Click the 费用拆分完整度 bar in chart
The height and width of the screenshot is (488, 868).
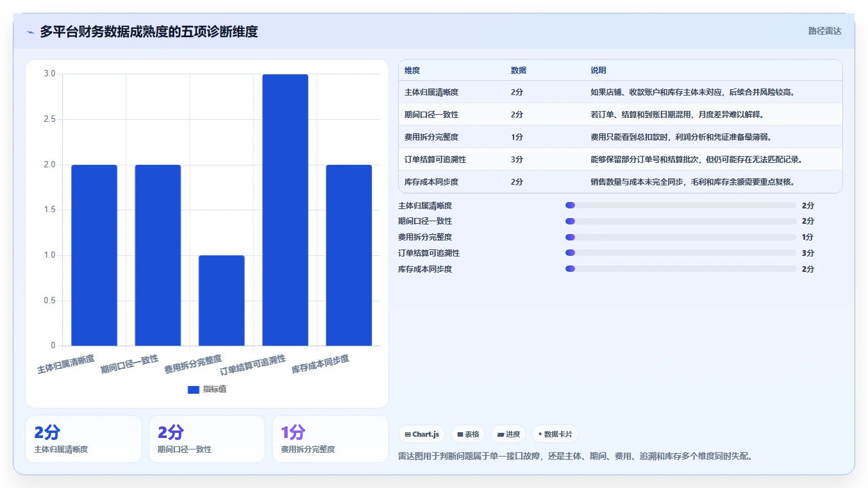click(x=222, y=301)
